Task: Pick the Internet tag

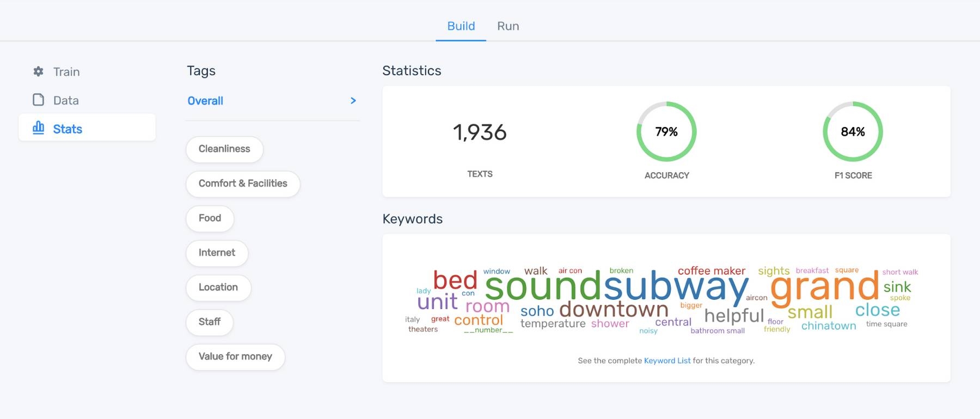Action: pos(217,253)
